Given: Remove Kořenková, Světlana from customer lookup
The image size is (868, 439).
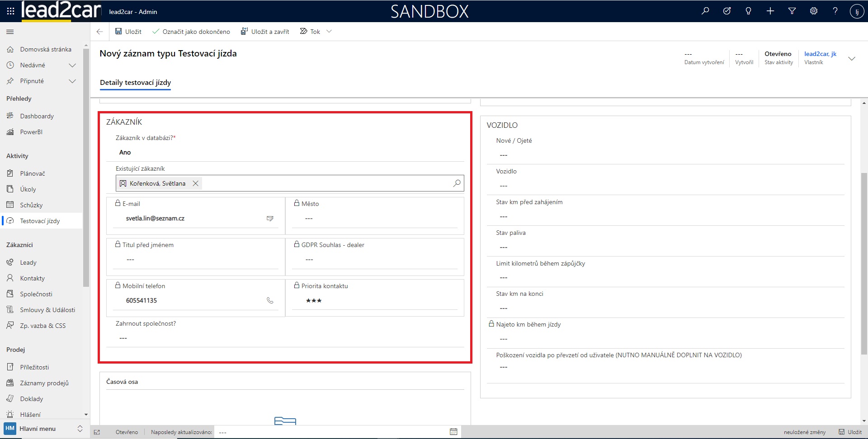Looking at the screenshot, I should point(196,183).
